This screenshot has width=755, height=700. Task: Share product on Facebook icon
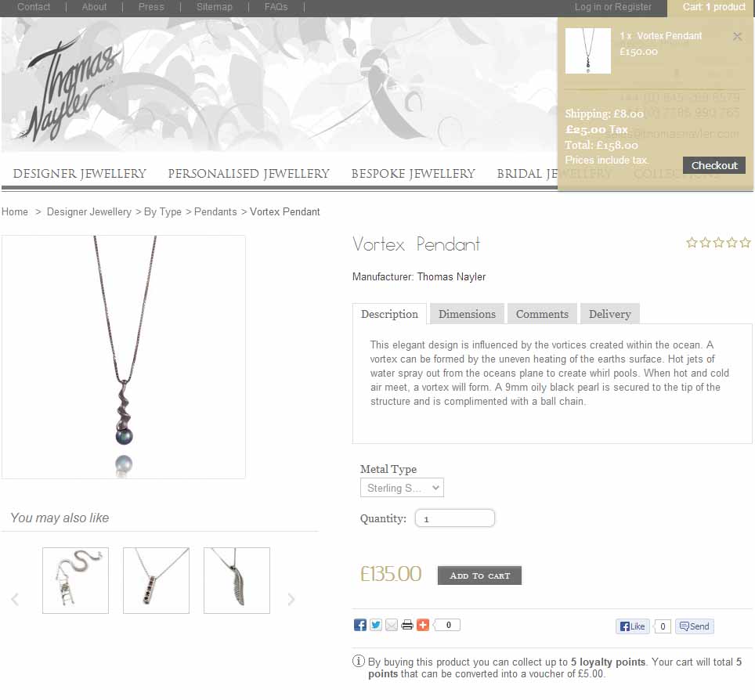point(359,625)
